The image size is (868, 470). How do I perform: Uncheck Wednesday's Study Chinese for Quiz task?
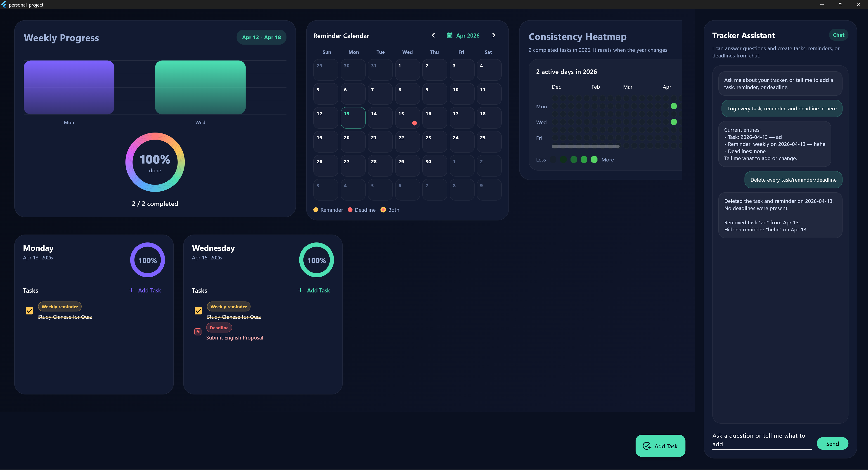[x=198, y=311]
